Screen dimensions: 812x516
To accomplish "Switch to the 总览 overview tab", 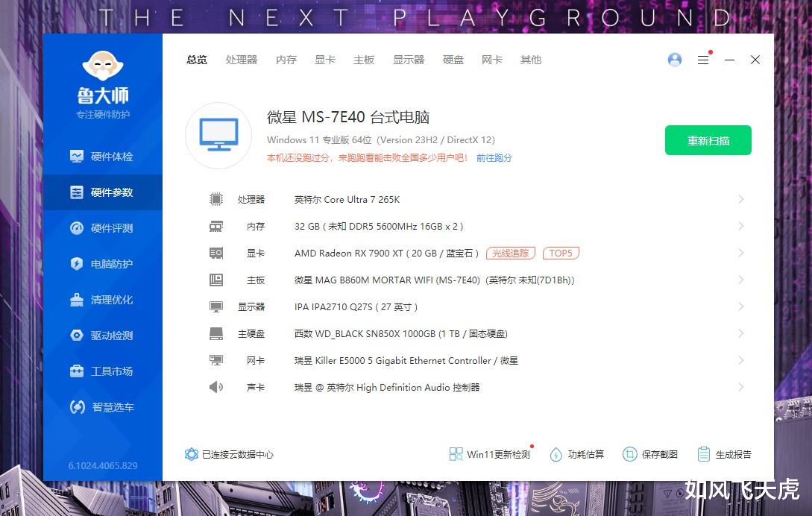I will 197,60.
